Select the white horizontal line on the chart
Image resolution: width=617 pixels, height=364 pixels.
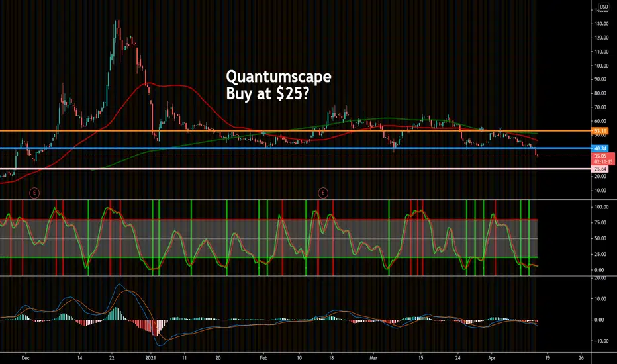point(295,169)
